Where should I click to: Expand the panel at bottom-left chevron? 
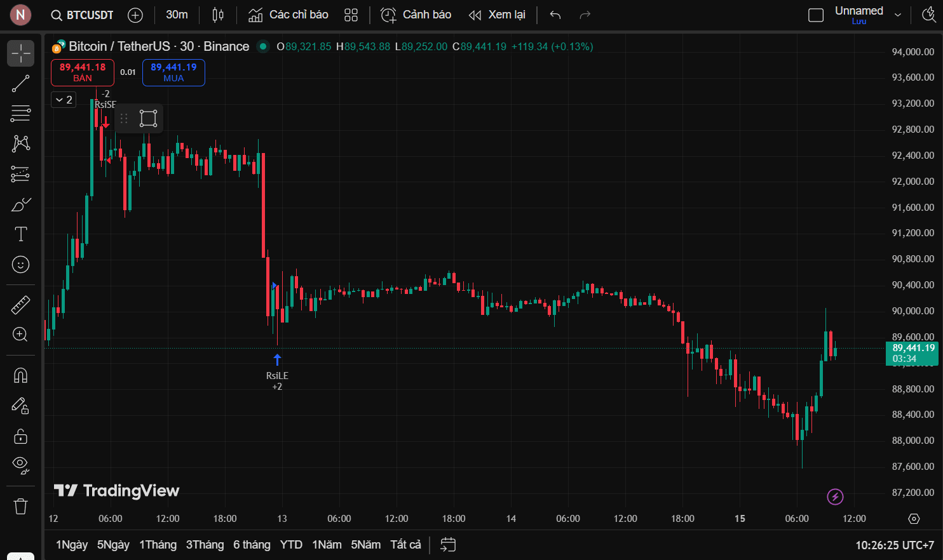click(x=20, y=557)
